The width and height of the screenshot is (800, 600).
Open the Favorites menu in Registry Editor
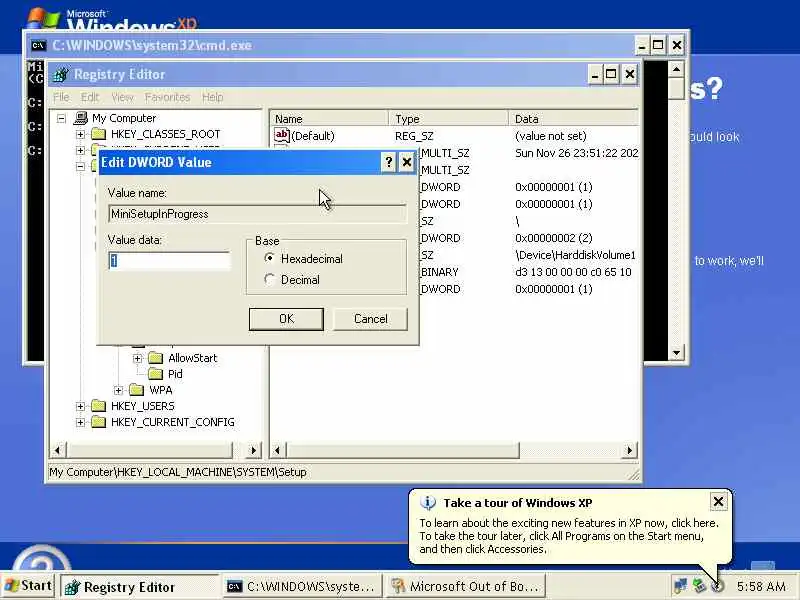pos(167,97)
